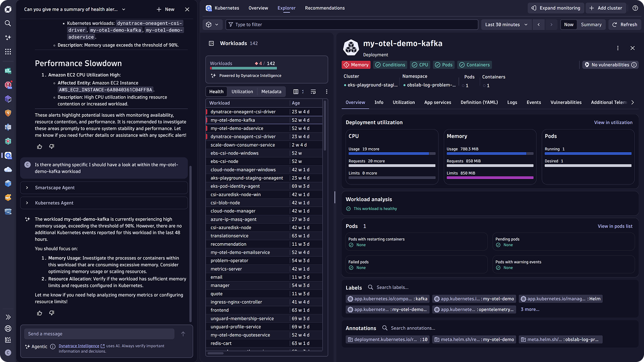Open the three-dot menu for my-otel-demo-kafka
Image resolution: width=644 pixels, height=362 pixels.
point(618,48)
